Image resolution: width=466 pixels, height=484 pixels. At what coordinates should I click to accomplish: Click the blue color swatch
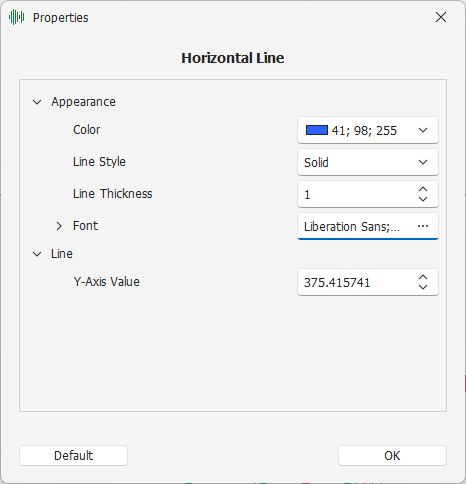tap(317, 130)
